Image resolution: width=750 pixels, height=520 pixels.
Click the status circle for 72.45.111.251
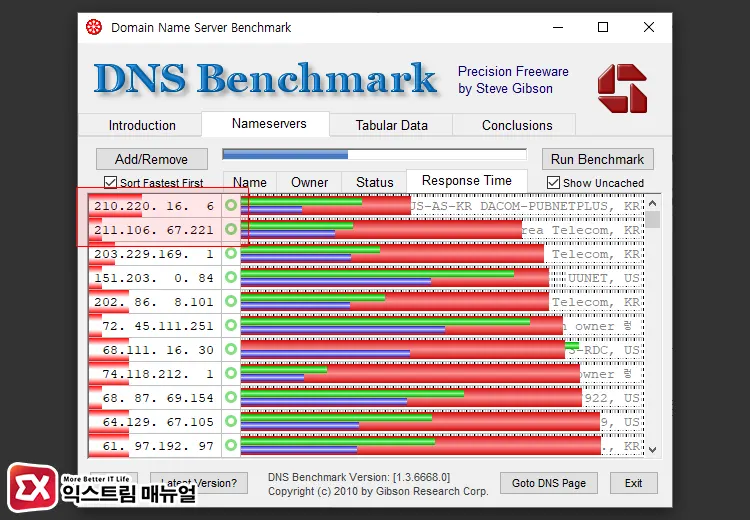tap(231, 326)
